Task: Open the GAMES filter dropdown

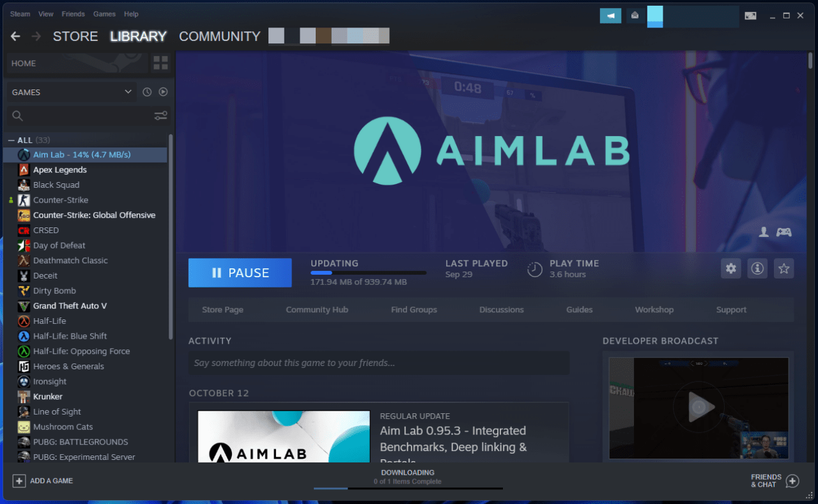Action: (72, 92)
